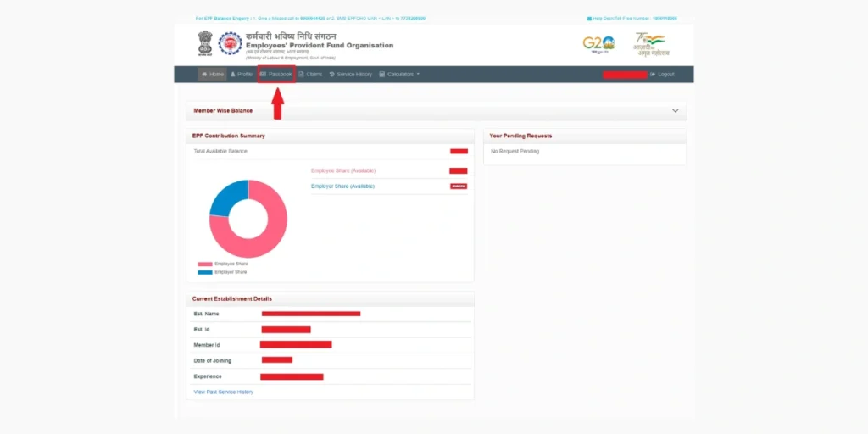Click the Employee Share (Available) label

(x=342, y=170)
